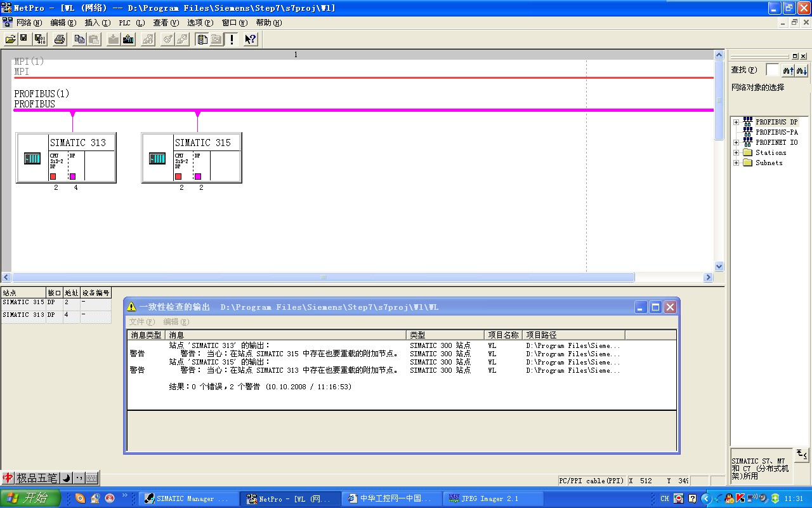812x508 pixels.
Task: Switch to JPEG Imager 2.1 taskbar button
Action: click(x=492, y=498)
